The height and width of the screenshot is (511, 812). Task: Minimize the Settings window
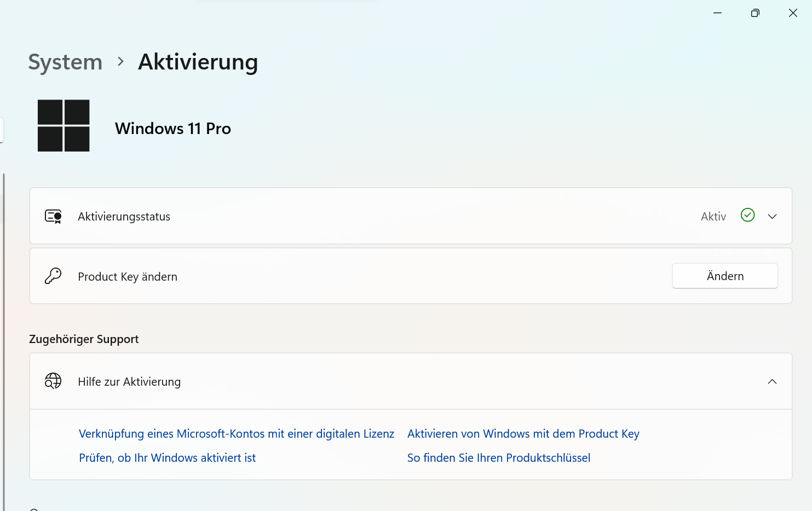(717, 13)
